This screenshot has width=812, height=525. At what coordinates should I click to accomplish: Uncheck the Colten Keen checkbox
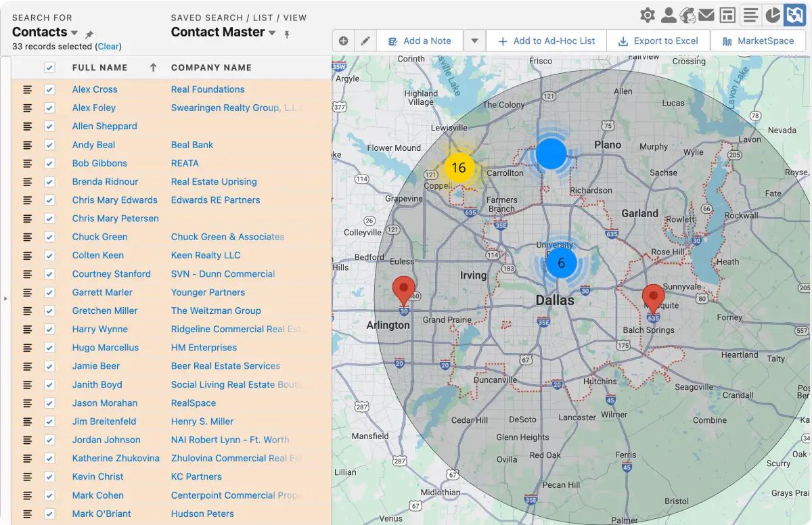[x=49, y=255]
